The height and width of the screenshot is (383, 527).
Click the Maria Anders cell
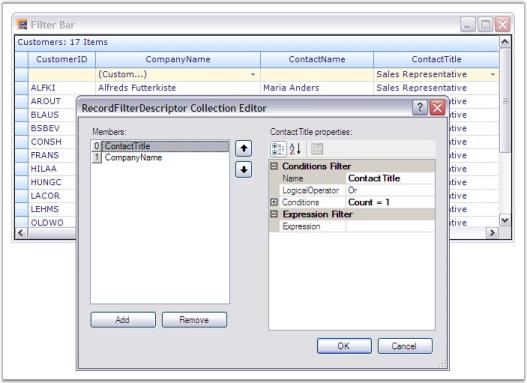point(317,88)
